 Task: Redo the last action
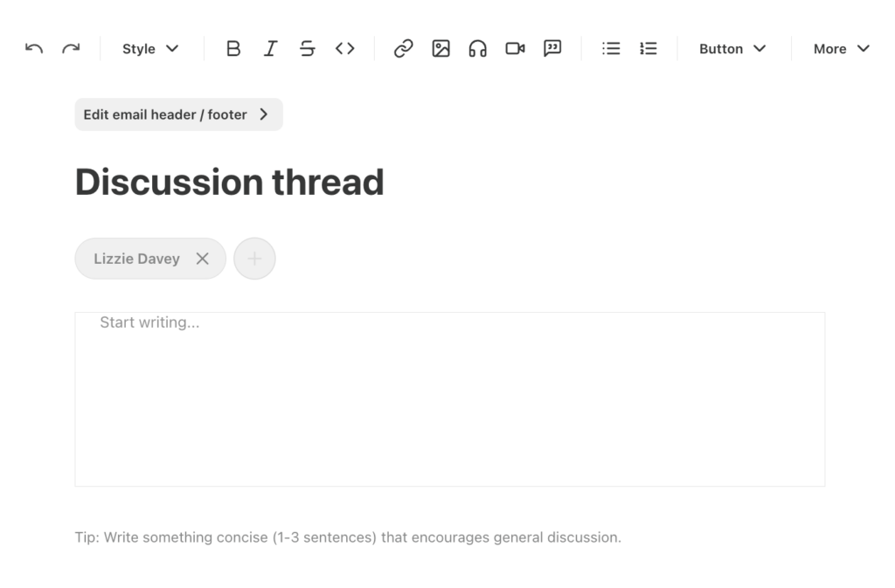[71, 49]
